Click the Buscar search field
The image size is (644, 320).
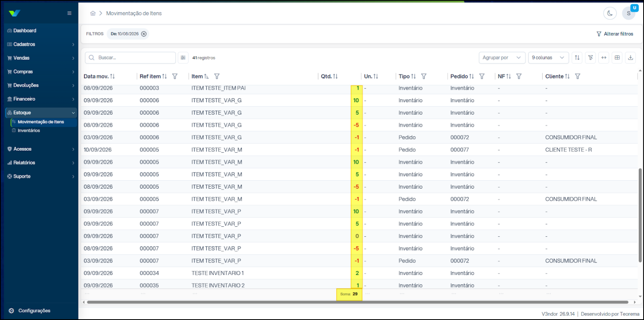pos(131,58)
